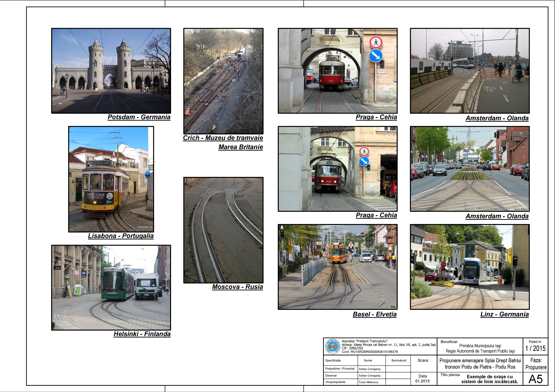
Task: Click the 'Data' label
Action: [423, 376]
